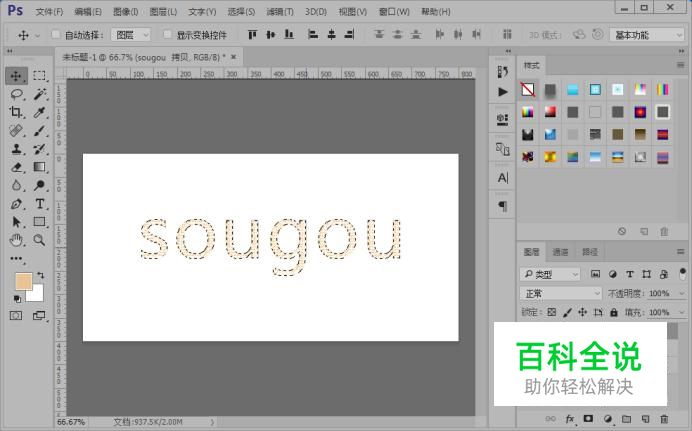This screenshot has width=692, height=431.
Task: Open the Edit Toolbar three-dots button
Action: pyautogui.click(x=16, y=259)
